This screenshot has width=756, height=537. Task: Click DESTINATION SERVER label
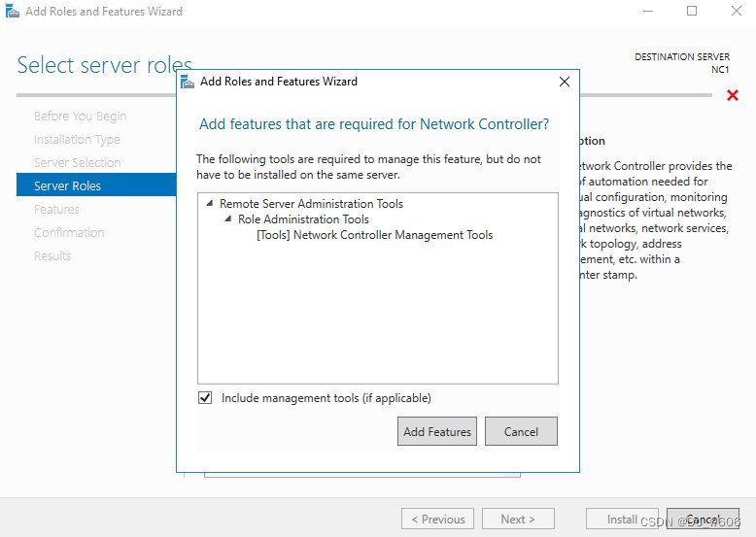(x=682, y=57)
